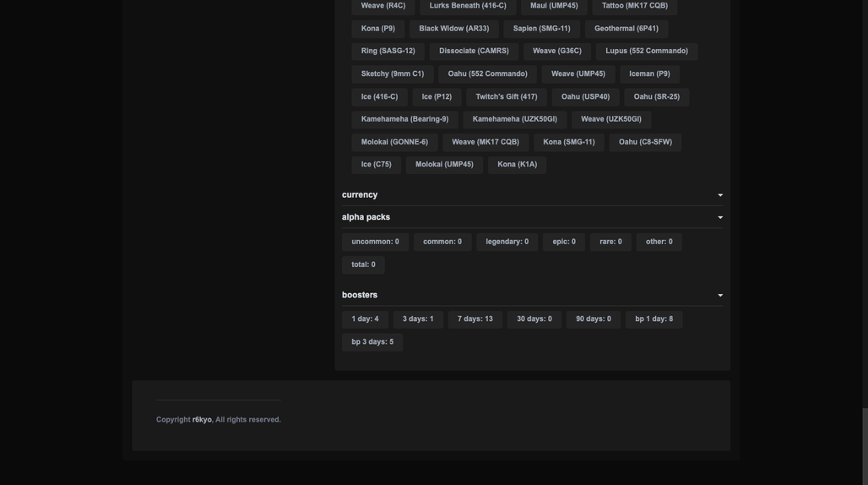868x485 pixels.
Task: Select the Kona (P9) tag
Action: pyautogui.click(x=378, y=29)
